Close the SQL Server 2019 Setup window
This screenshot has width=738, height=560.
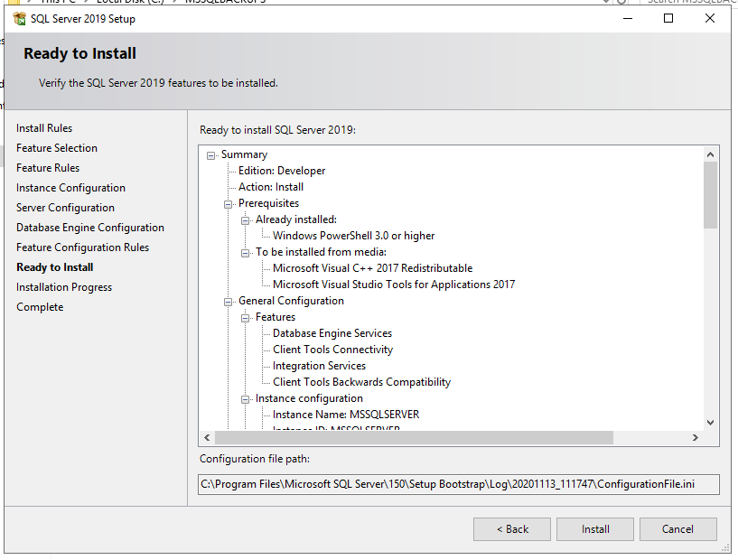pos(710,18)
